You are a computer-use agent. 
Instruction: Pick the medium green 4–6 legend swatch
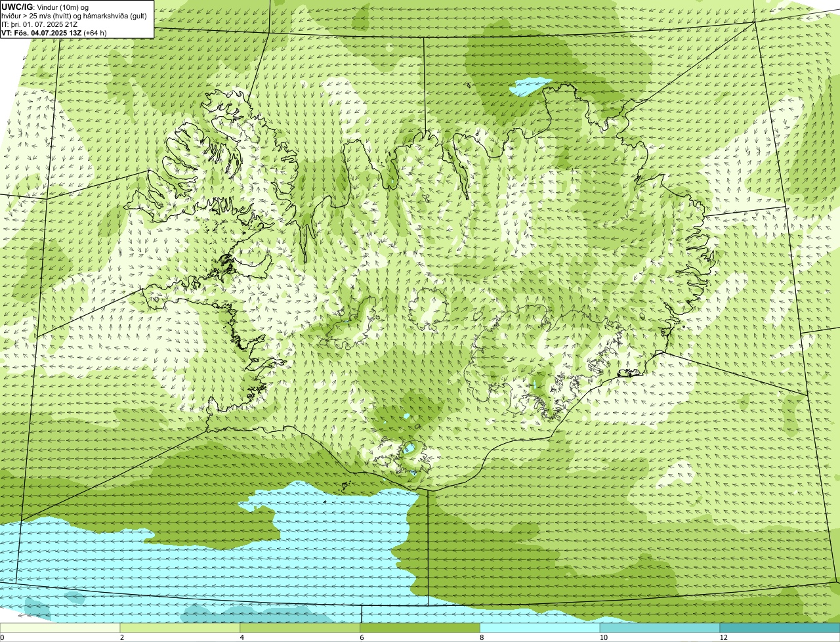point(301,628)
